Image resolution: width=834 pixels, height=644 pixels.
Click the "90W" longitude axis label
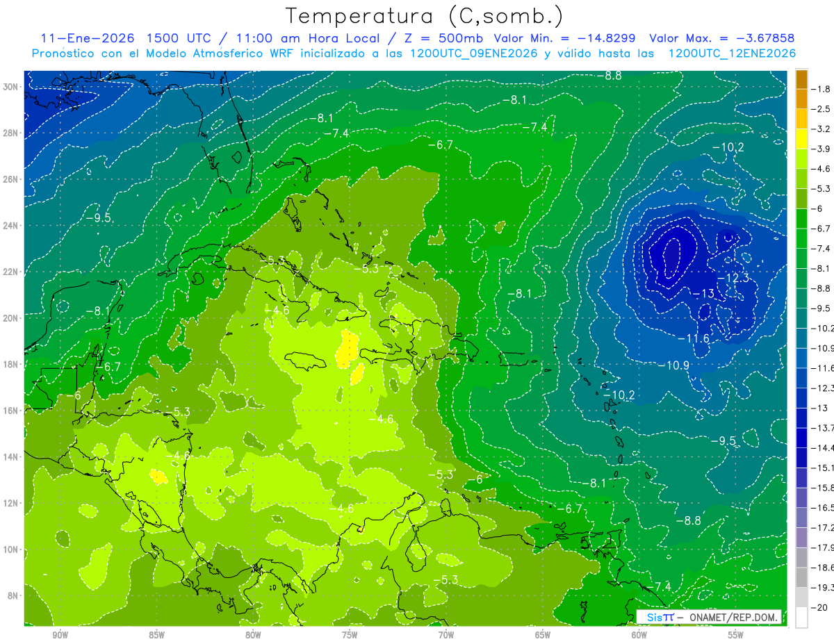(x=60, y=635)
